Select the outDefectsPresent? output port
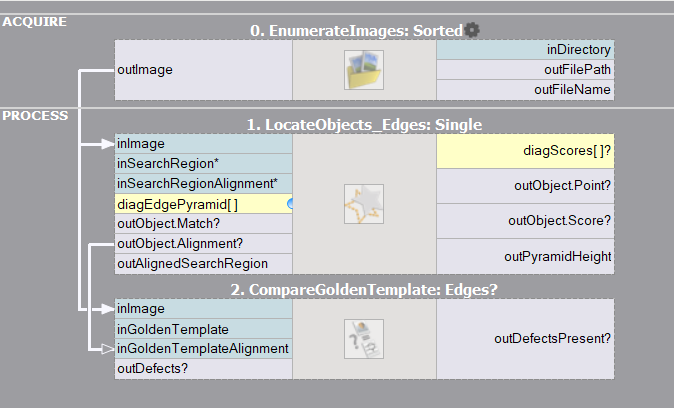Viewport: 674px width, 408px height. [x=524, y=339]
